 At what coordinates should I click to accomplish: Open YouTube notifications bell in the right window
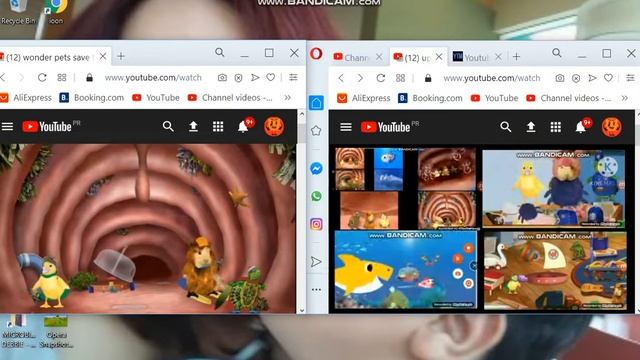[581, 127]
